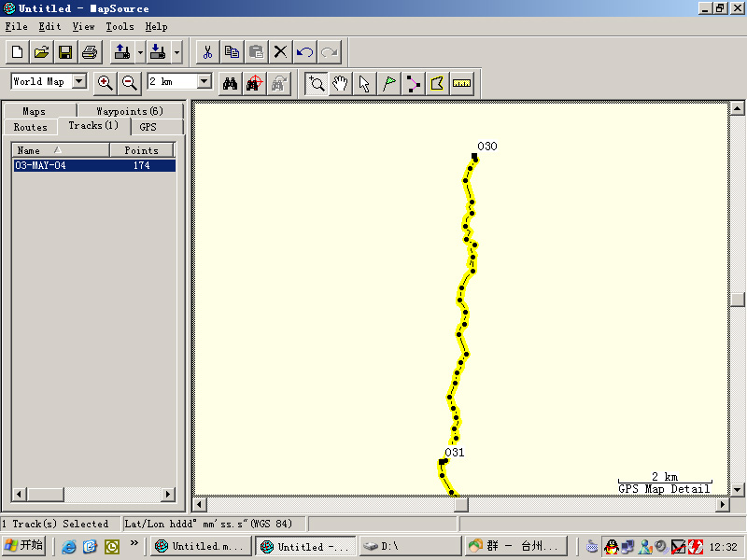Select the Route tool

[414, 83]
